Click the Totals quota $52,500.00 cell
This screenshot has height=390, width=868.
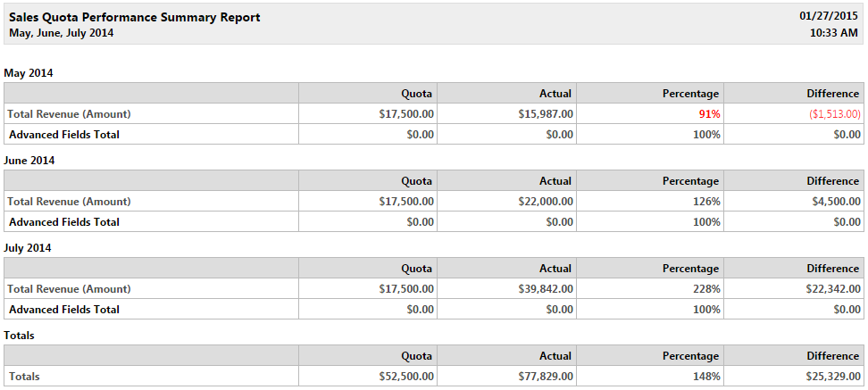(406, 377)
